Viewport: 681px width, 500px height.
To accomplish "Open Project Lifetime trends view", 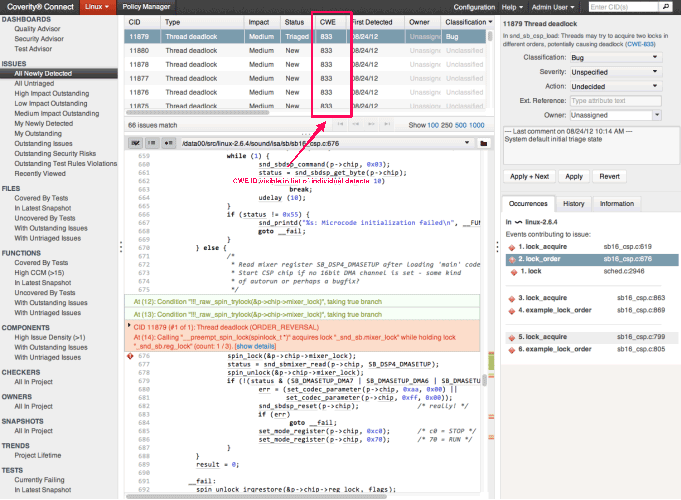I will click(38, 455).
